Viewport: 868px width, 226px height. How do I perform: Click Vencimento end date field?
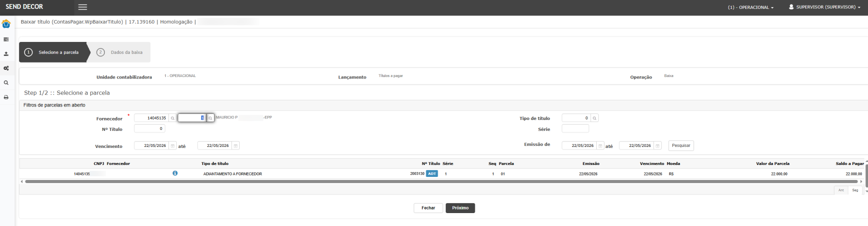tap(214, 146)
